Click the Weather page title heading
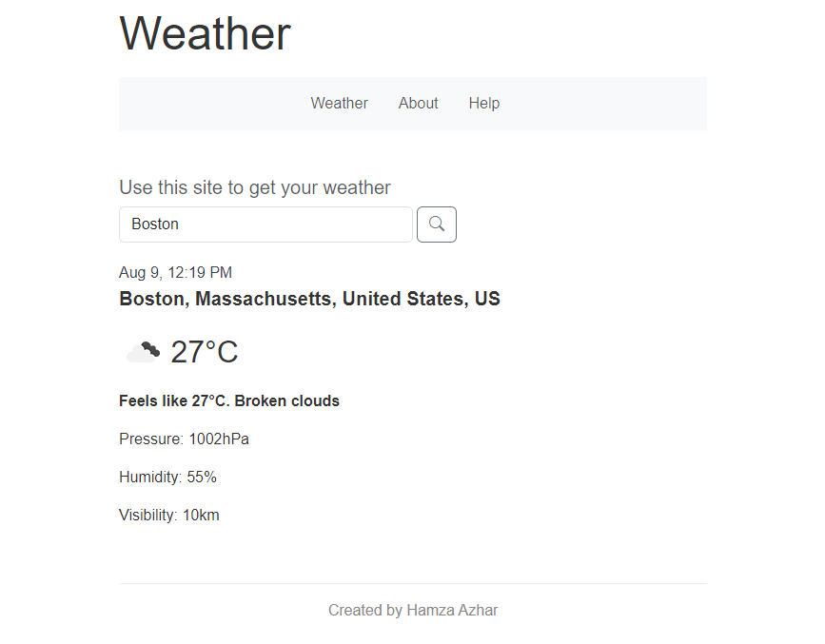This screenshot has height=644, width=825. (204, 34)
